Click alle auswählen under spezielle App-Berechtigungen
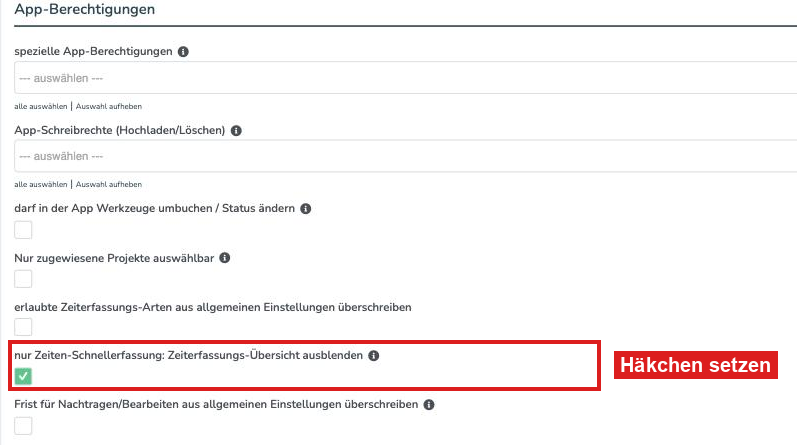Viewport: 797px width, 445px height. [x=41, y=106]
